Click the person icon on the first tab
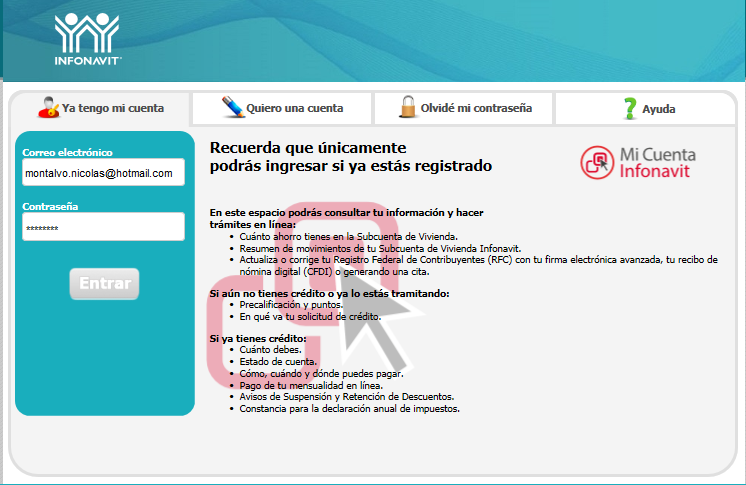The height and width of the screenshot is (485, 746). pyautogui.click(x=47, y=106)
